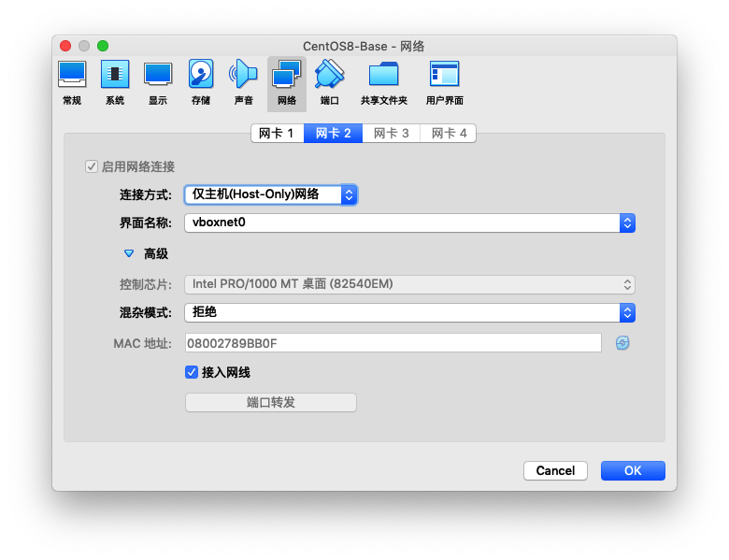Open the 界面名称 vboxnet0 dropdown

coord(409,223)
